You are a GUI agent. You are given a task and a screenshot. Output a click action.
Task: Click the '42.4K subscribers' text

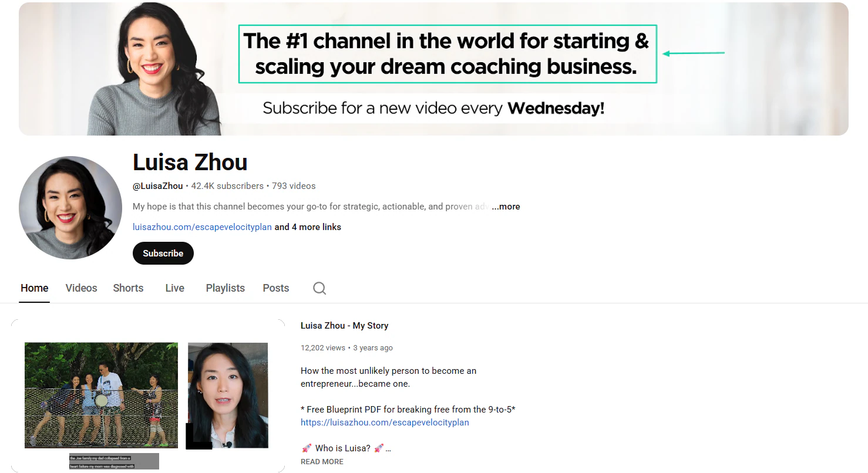[227, 186]
